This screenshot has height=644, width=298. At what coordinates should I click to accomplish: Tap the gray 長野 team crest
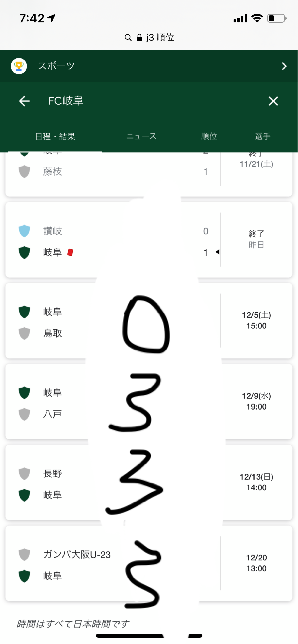tap(24, 474)
